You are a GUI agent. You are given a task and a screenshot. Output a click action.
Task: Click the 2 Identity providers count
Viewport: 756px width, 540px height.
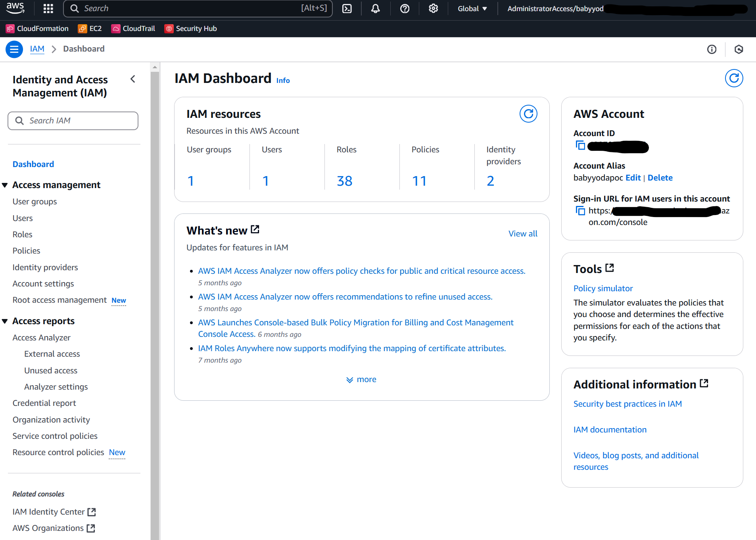point(490,181)
